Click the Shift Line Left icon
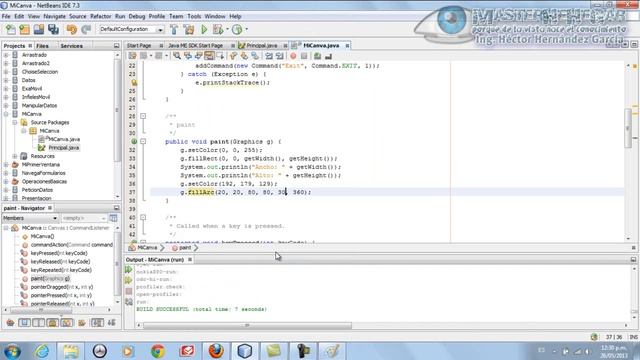 [269, 56]
